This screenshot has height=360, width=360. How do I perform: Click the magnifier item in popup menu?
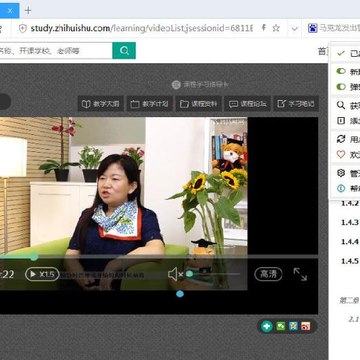pos(345,106)
